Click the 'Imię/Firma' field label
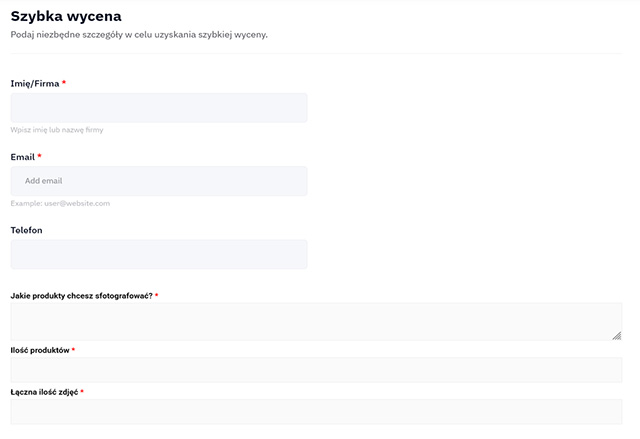The width and height of the screenshot is (640, 439). pos(34,84)
